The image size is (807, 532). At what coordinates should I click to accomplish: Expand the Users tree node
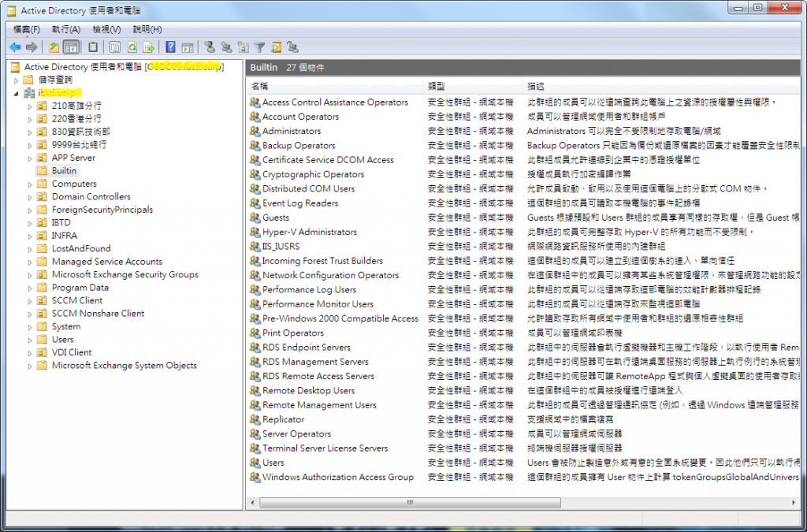29,340
